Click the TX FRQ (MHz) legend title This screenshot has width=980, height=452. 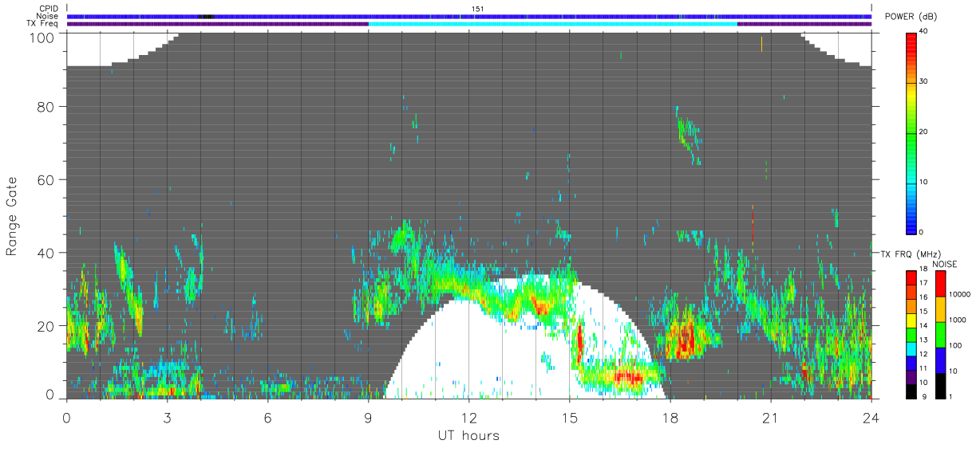pyautogui.click(x=911, y=254)
